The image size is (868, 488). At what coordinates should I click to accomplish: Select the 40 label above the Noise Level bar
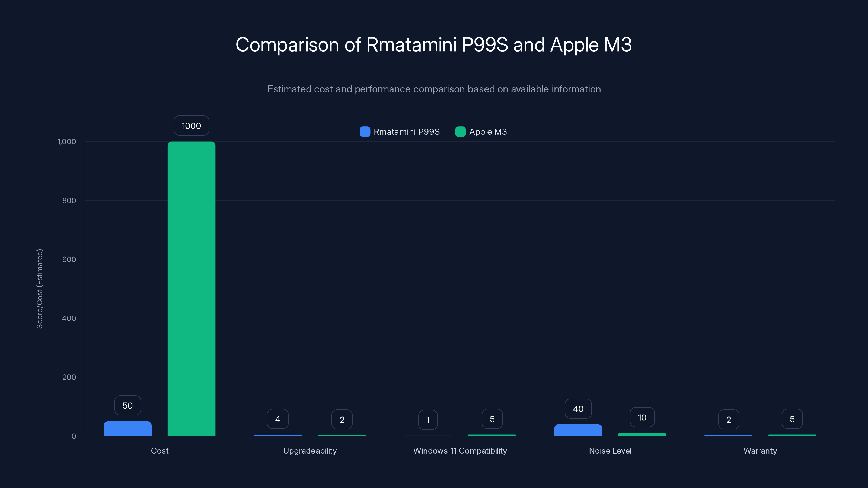(x=578, y=409)
